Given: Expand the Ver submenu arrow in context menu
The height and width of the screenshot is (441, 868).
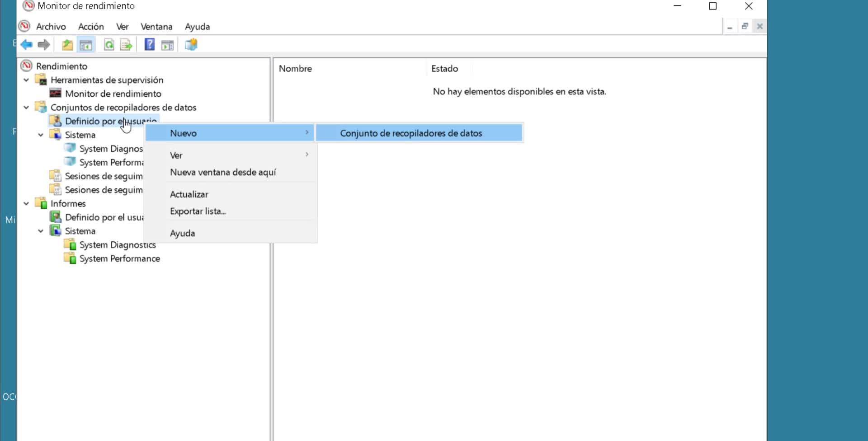Looking at the screenshot, I should tap(307, 155).
